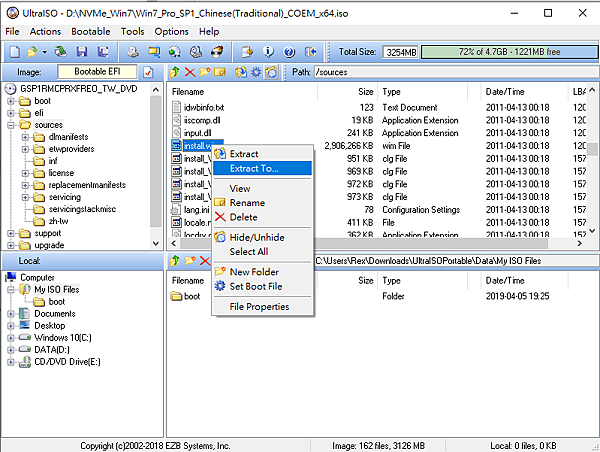The image size is (600, 452).
Task: Click the 72% of 4.7GB capacity bar
Action: pyautogui.click(x=509, y=52)
